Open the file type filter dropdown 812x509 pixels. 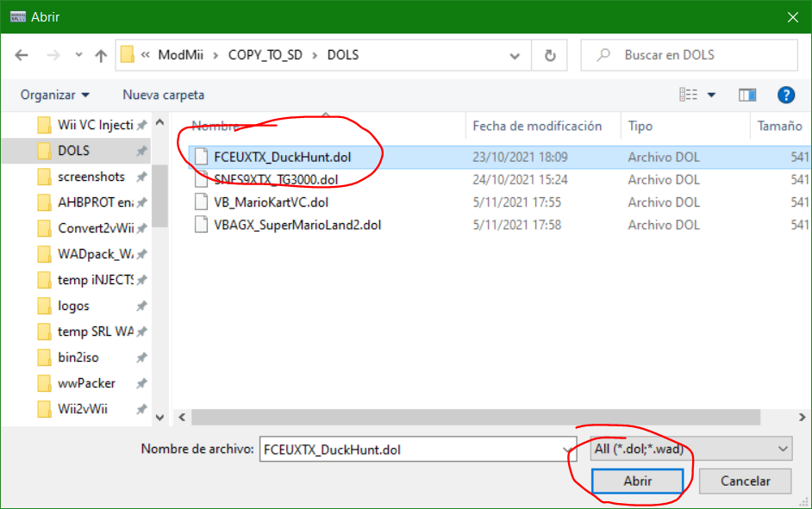click(690, 449)
